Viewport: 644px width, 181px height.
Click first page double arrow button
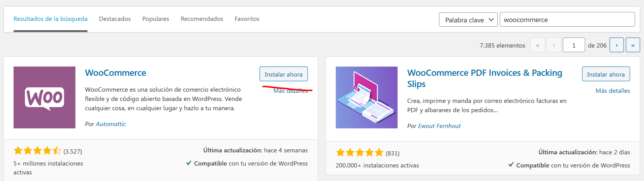[538, 45]
